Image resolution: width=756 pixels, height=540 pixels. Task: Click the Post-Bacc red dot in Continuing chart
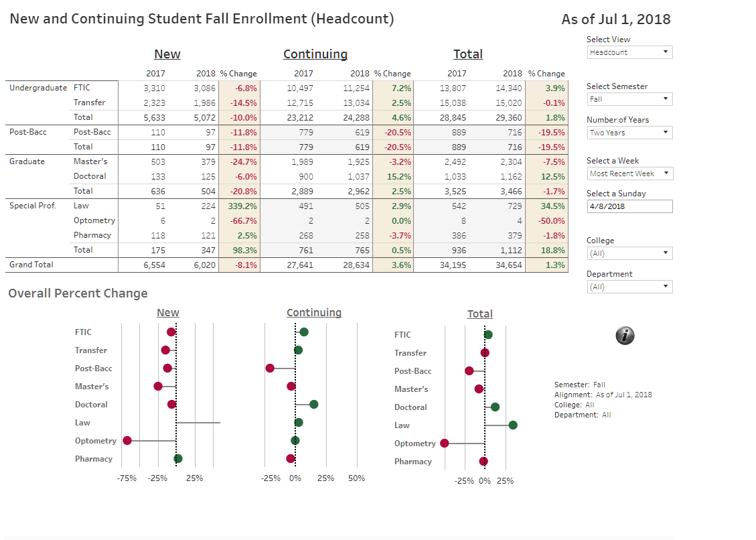click(270, 368)
